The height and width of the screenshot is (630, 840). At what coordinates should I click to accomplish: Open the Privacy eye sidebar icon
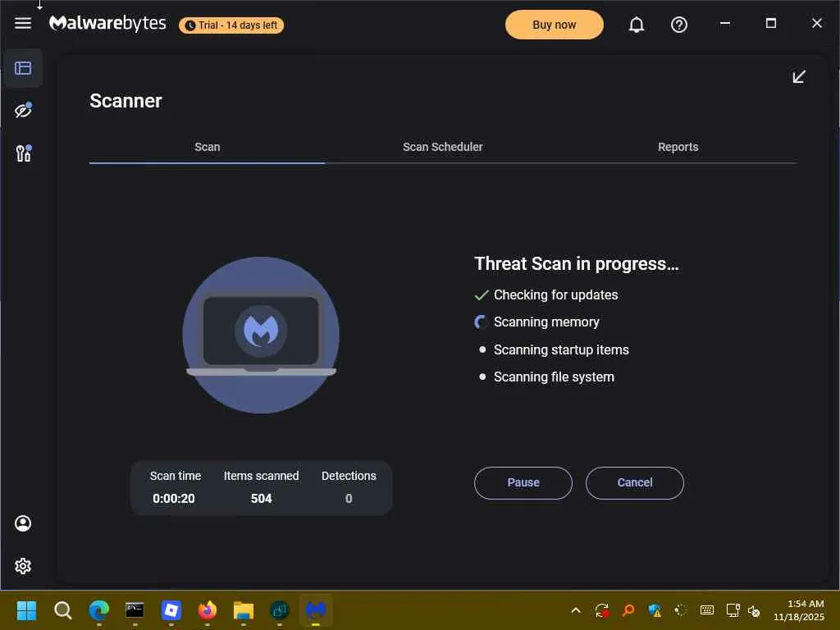click(23, 111)
